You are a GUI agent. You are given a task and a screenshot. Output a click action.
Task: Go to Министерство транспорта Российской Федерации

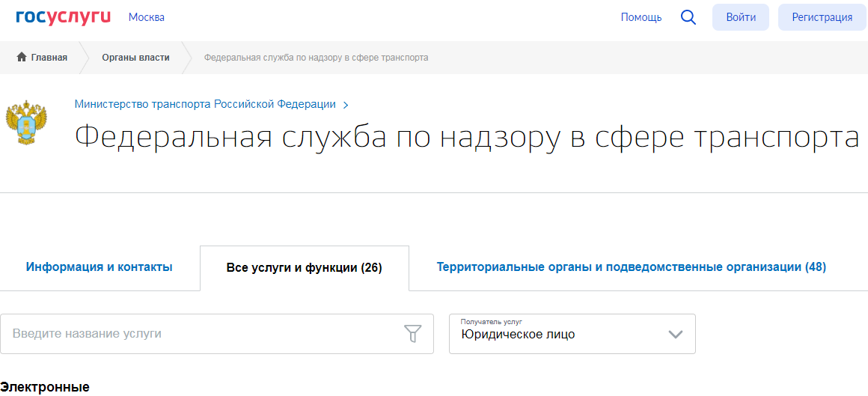[205, 104]
